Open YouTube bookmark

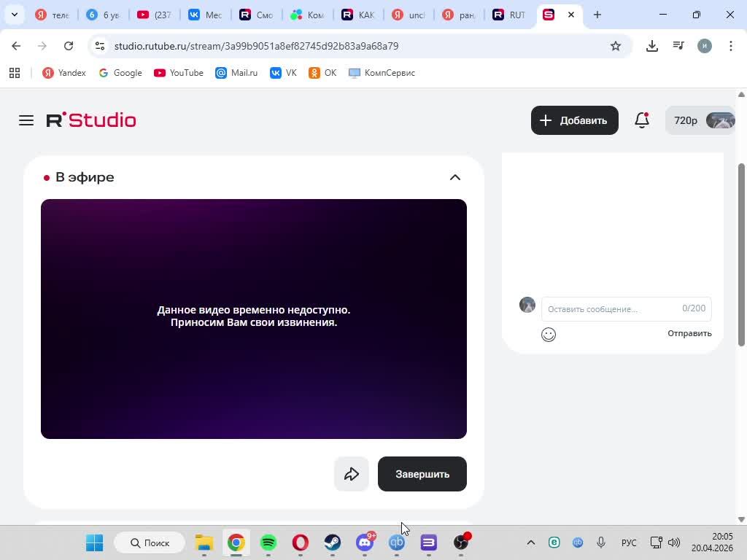coord(179,73)
